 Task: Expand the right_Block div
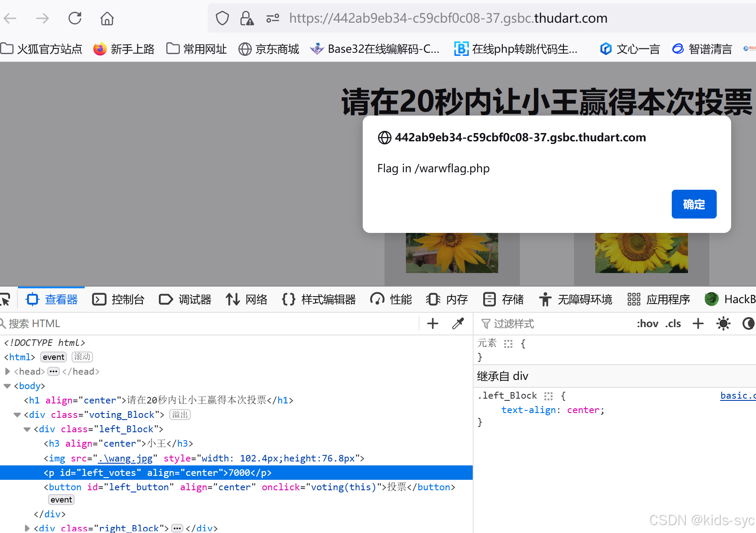pos(27,528)
